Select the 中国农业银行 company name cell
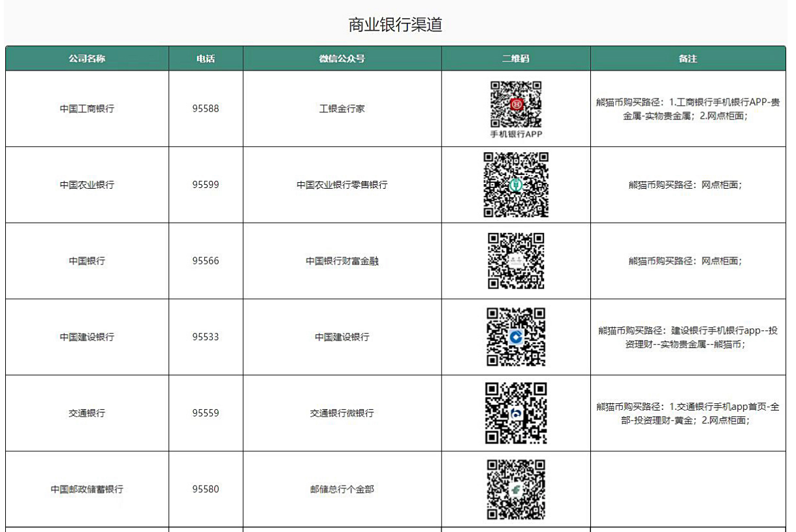 [x=87, y=185]
